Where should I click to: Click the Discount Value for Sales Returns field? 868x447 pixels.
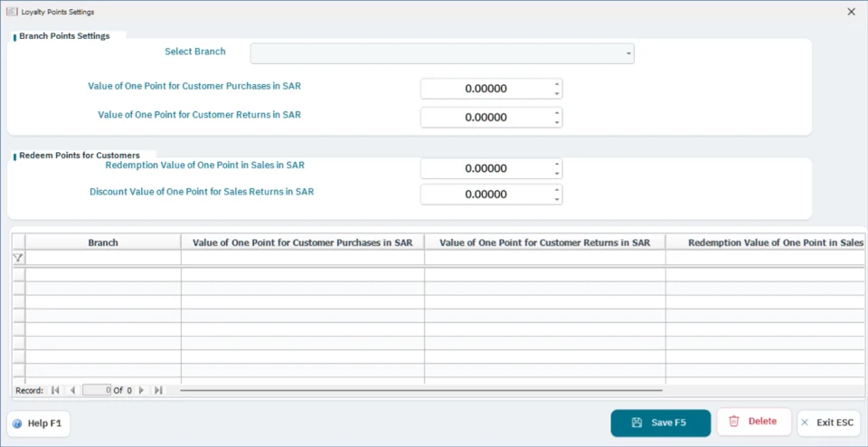486,195
